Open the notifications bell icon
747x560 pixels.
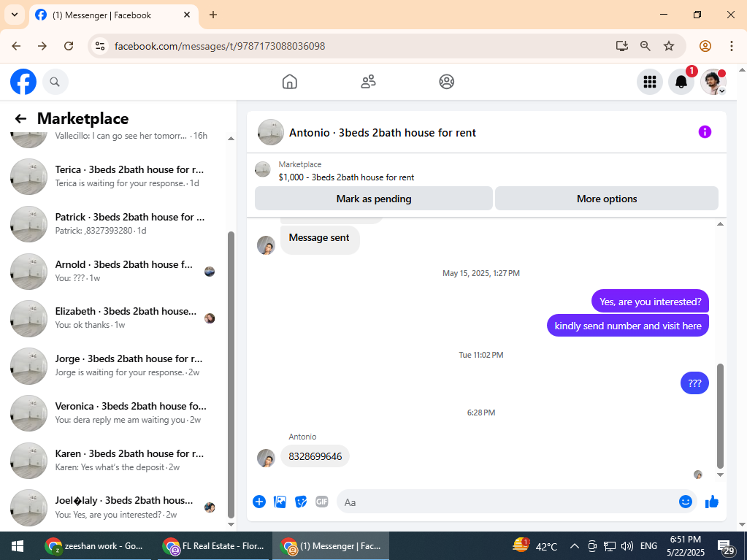681,82
